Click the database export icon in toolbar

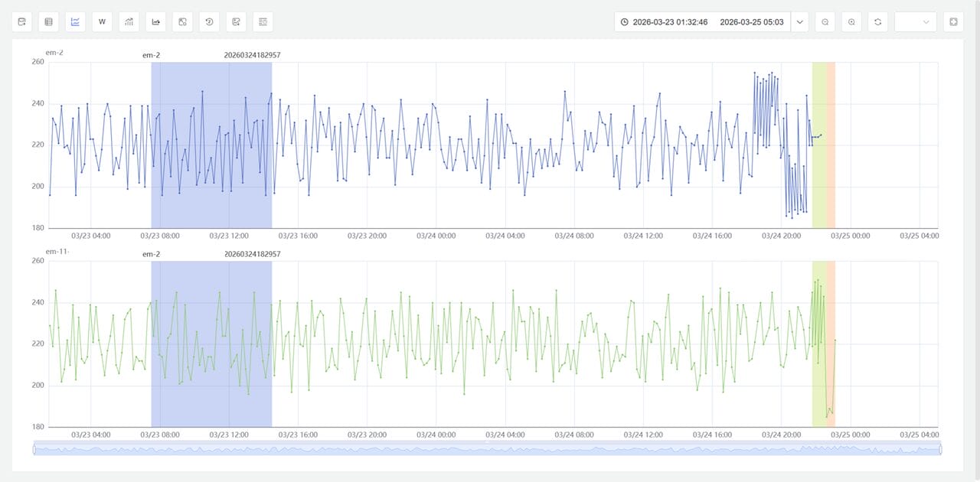point(22,22)
